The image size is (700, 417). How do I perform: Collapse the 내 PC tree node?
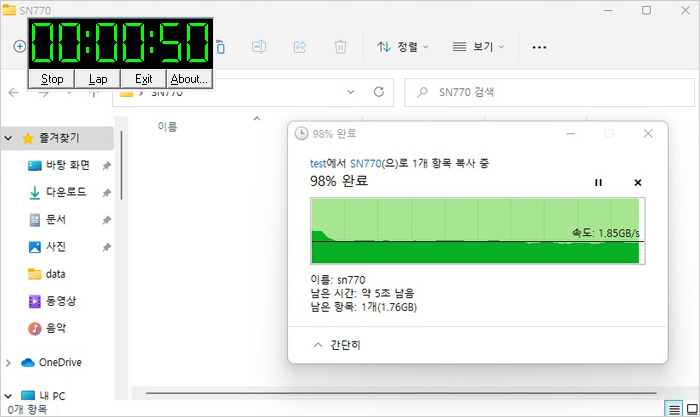coord(8,396)
